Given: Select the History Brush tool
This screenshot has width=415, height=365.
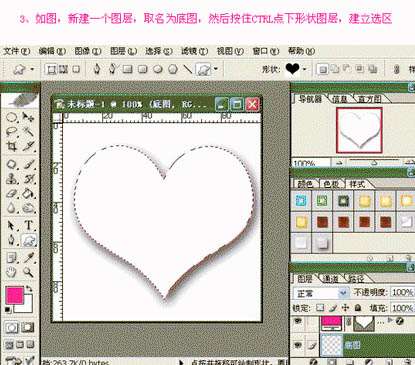Looking at the screenshot, I should (x=29, y=179).
